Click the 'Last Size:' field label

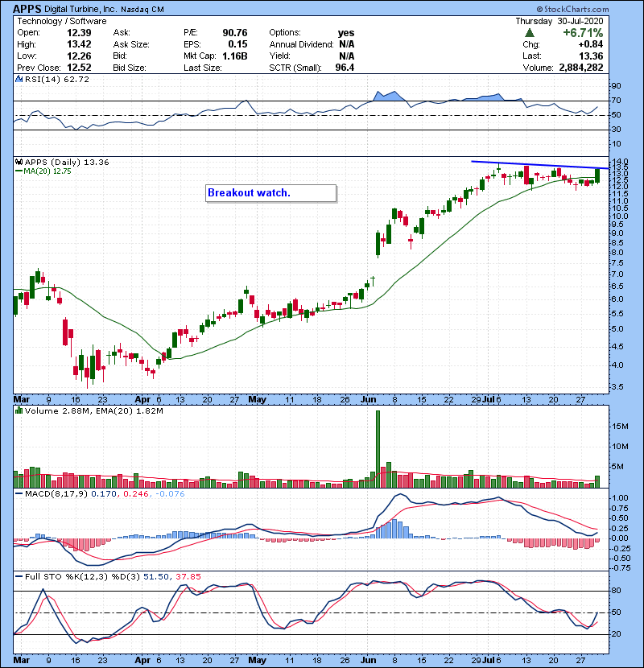tap(202, 68)
